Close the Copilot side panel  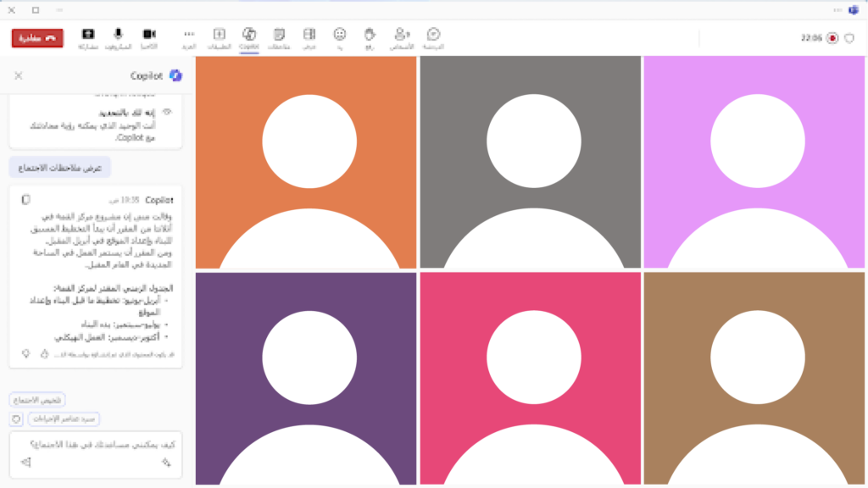19,75
